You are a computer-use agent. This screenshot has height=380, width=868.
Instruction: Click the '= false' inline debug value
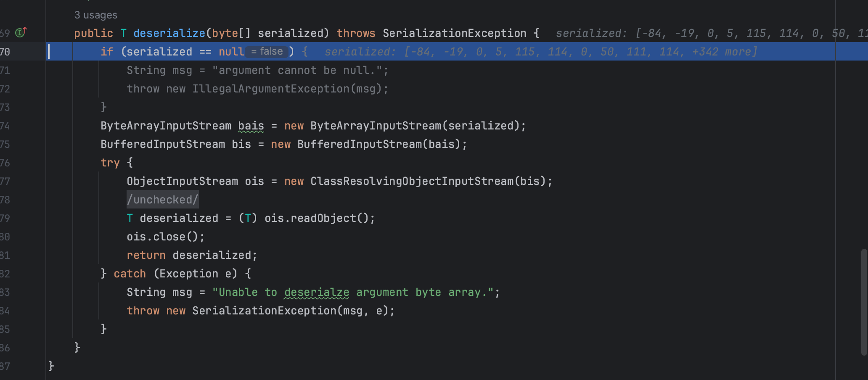point(267,52)
